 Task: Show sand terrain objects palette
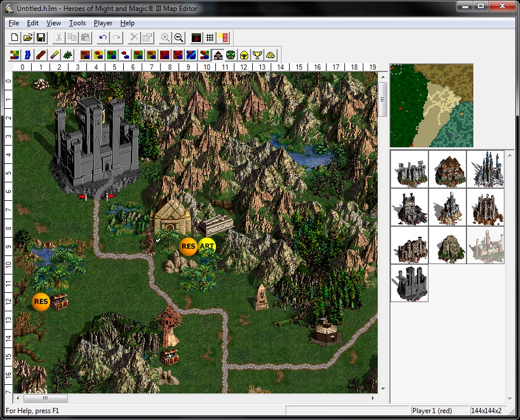[x=98, y=55]
